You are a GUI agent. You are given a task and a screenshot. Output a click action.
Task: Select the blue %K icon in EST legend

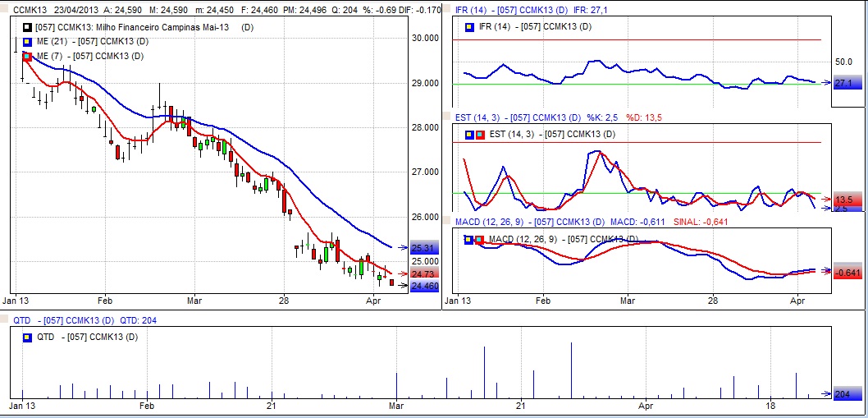tap(468, 135)
